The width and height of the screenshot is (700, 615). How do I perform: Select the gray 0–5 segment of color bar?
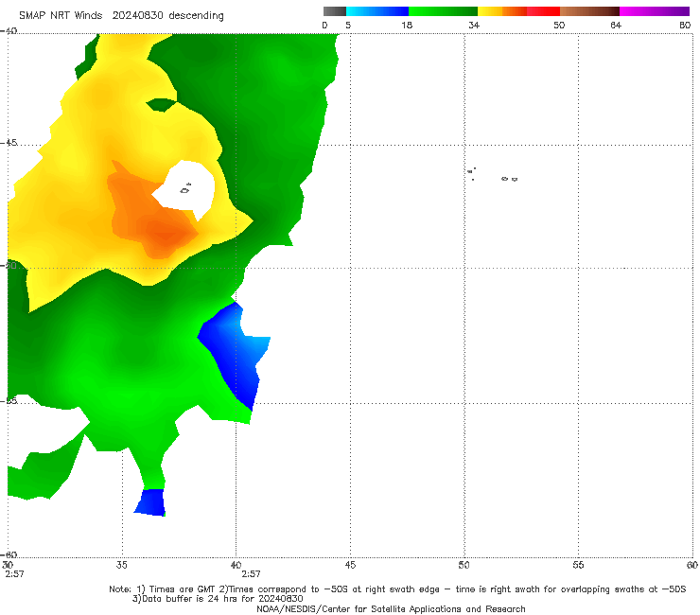[335, 11]
